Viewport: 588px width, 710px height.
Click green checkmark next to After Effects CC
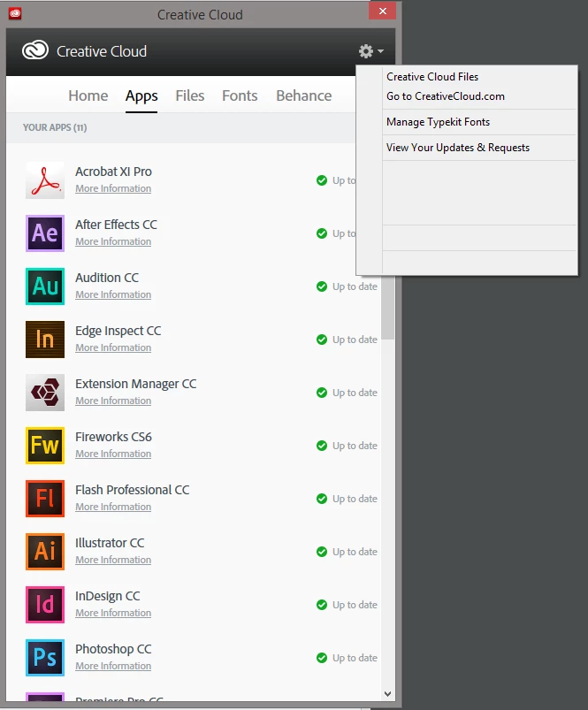point(322,233)
